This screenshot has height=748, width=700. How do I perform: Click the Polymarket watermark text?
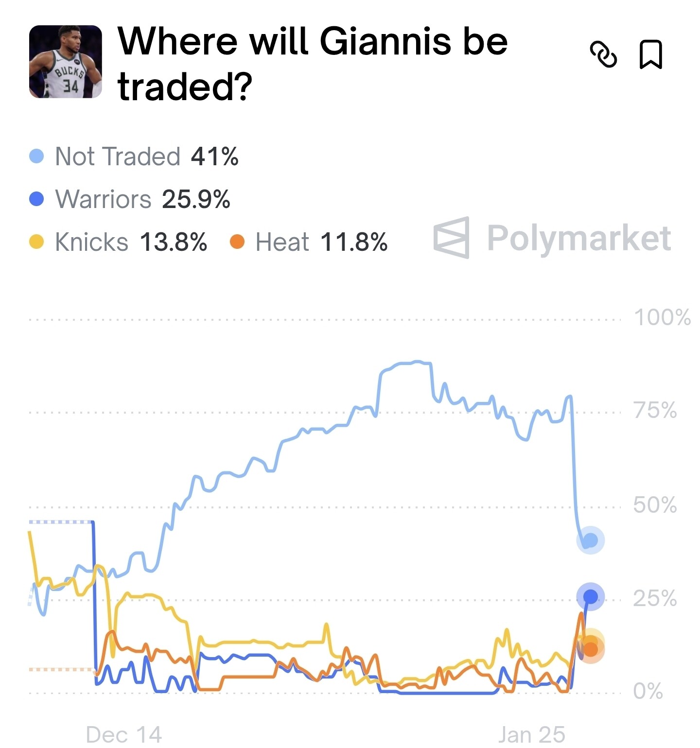pos(578,238)
